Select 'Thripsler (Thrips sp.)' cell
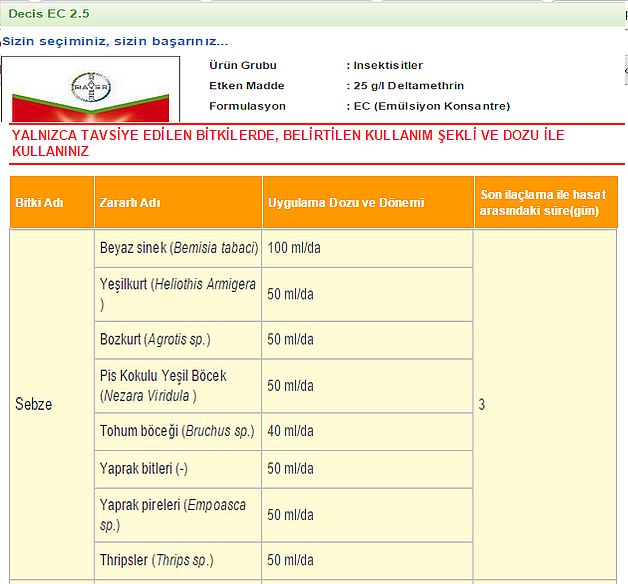The image size is (628, 584). (178, 561)
